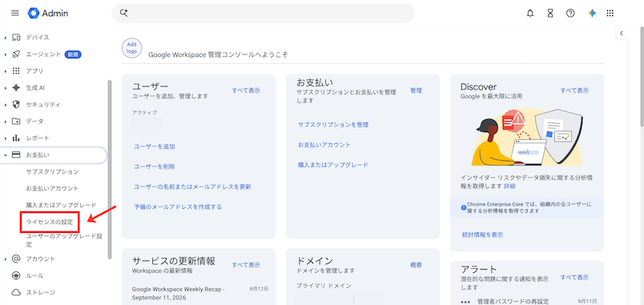Expand the データ tree arrow

[6, 122]
